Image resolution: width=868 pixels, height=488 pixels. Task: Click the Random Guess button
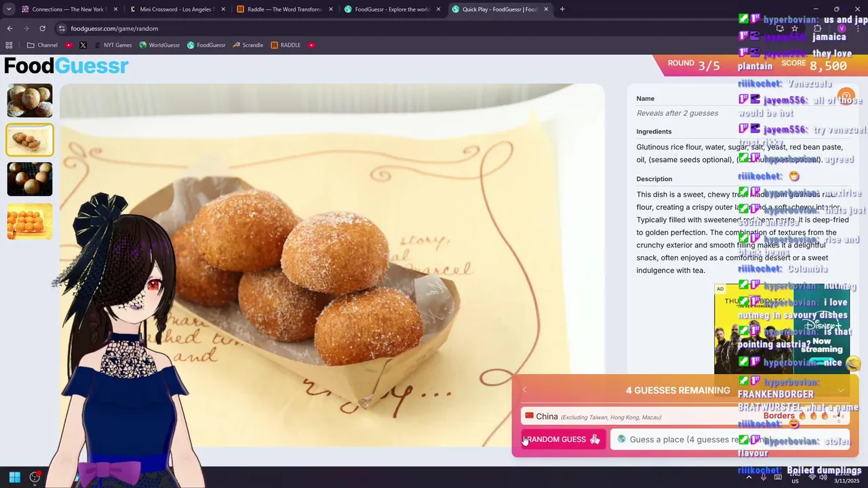coord(563,439)
